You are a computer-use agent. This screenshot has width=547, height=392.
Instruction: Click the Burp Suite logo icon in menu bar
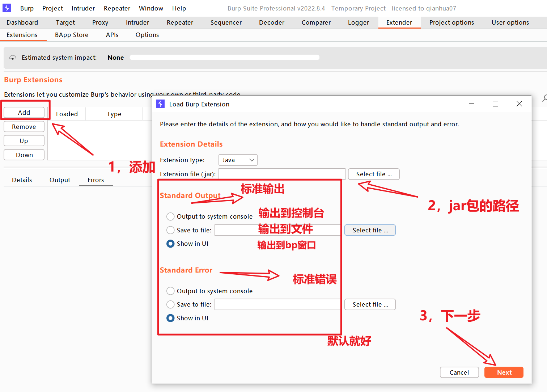coord(7,8)
